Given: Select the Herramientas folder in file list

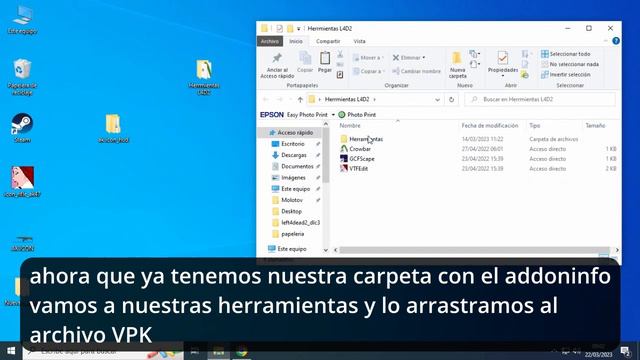Looking at the screenshot, I should coord(366,139).
